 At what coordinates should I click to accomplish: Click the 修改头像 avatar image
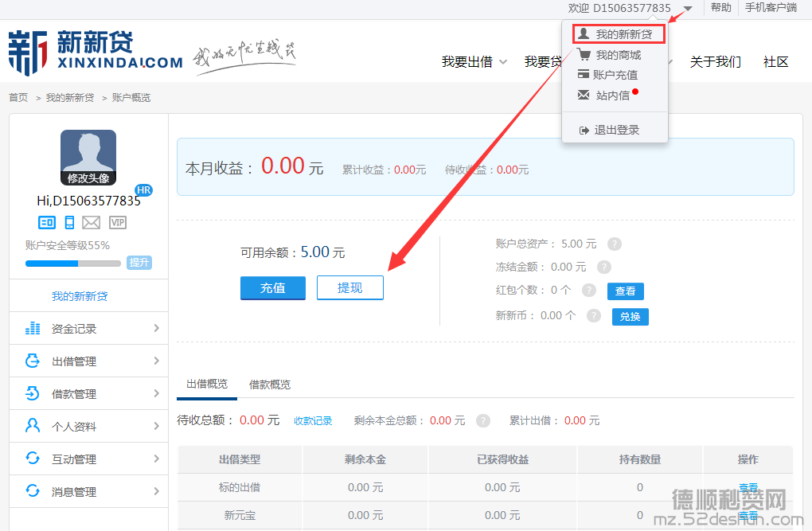click(x=88, y=158)
